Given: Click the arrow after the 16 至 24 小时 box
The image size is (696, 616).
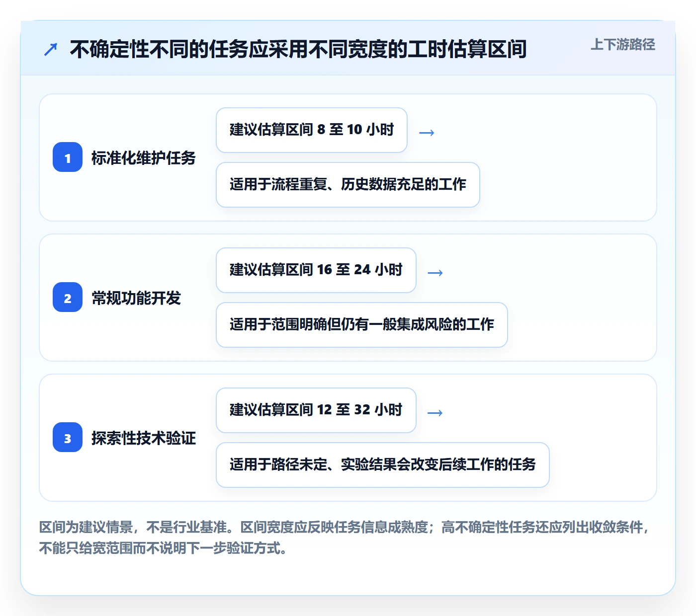Looking at the screenshot, I should coord(435,273).
